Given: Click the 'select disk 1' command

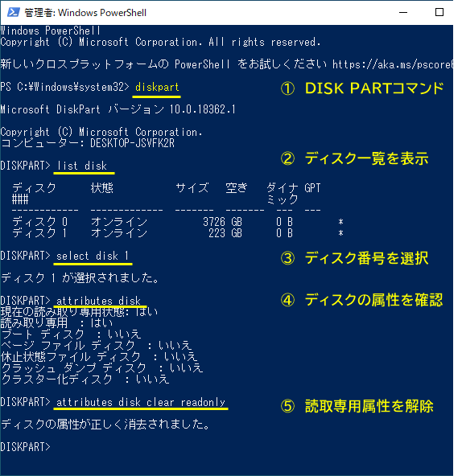Looking at the screenshot, I should (x=93, y=256).
